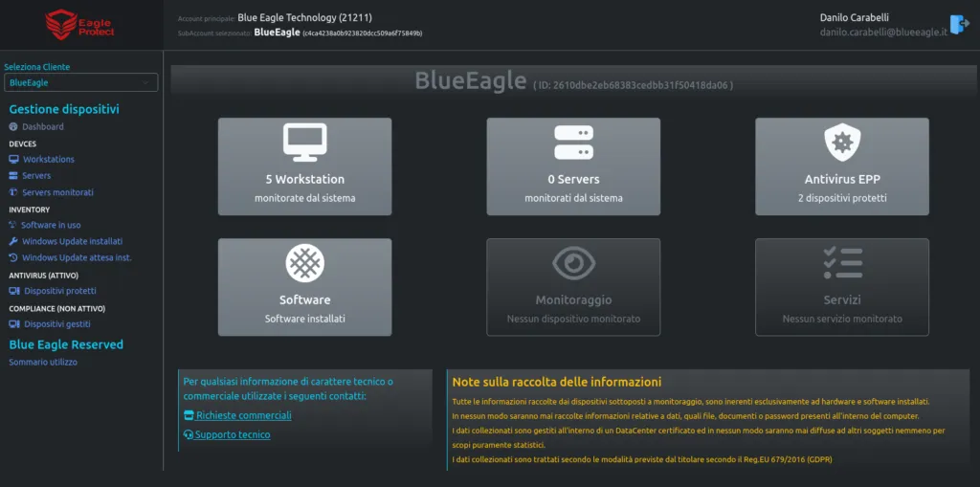Click the logout icon beside Danilo Carabelli
980x487 pixels.
[x=959, y=24]
